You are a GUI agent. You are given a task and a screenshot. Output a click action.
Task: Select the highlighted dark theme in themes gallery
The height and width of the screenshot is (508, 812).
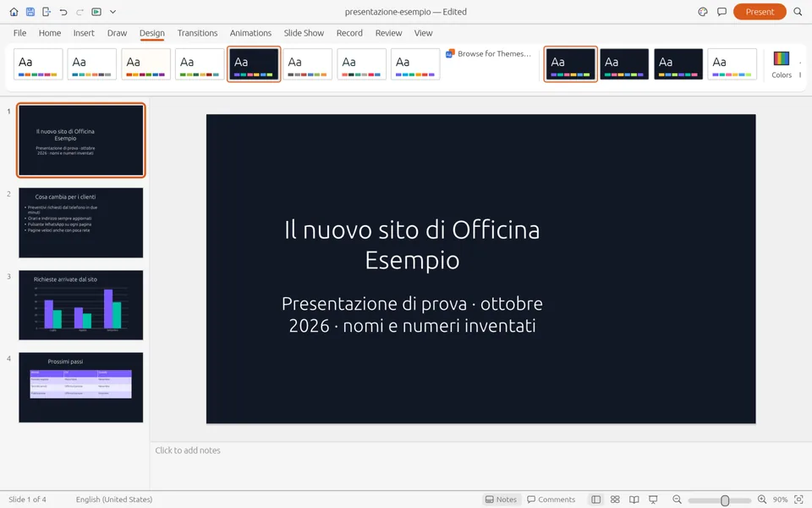tap(254, 63)
